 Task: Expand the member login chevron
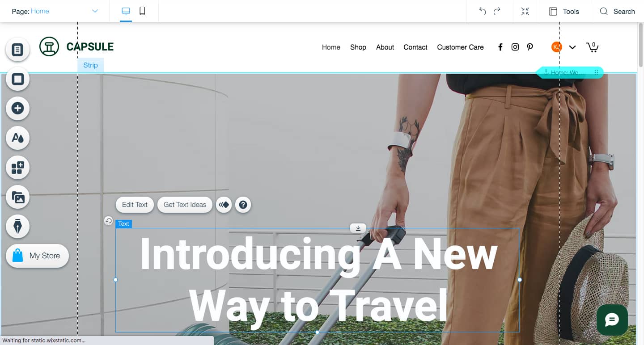point(572,47)
